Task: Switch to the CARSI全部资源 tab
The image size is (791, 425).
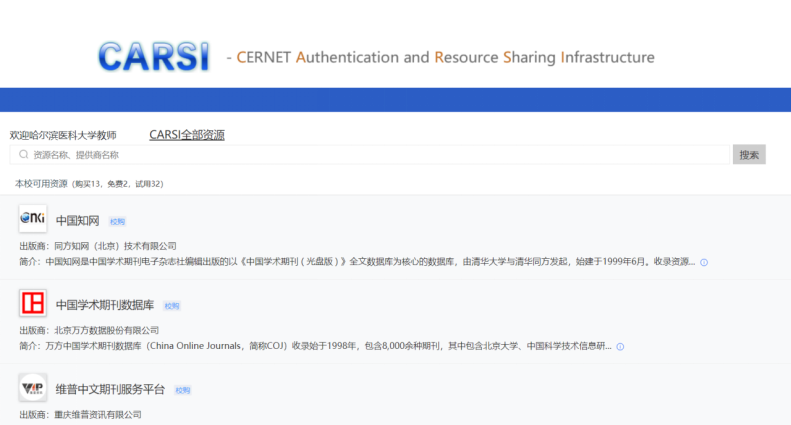Action: point(187,135)
